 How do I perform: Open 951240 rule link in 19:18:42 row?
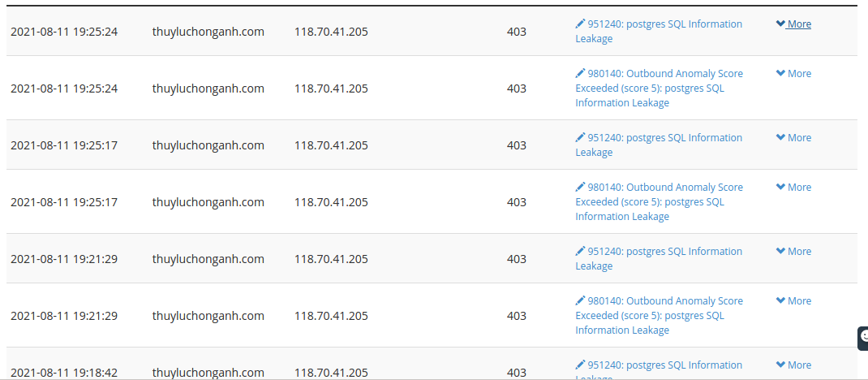[x=659, y=369]
